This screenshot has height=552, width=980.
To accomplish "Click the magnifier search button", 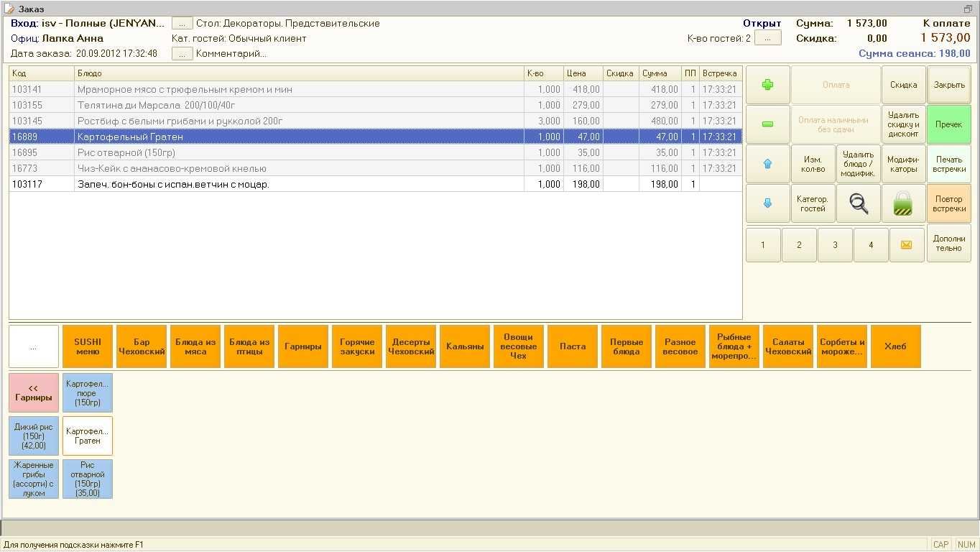I will point(859,203).
